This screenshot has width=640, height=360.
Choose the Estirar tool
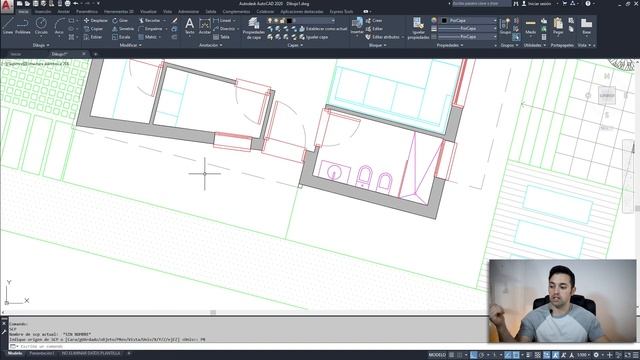point(93,37)
